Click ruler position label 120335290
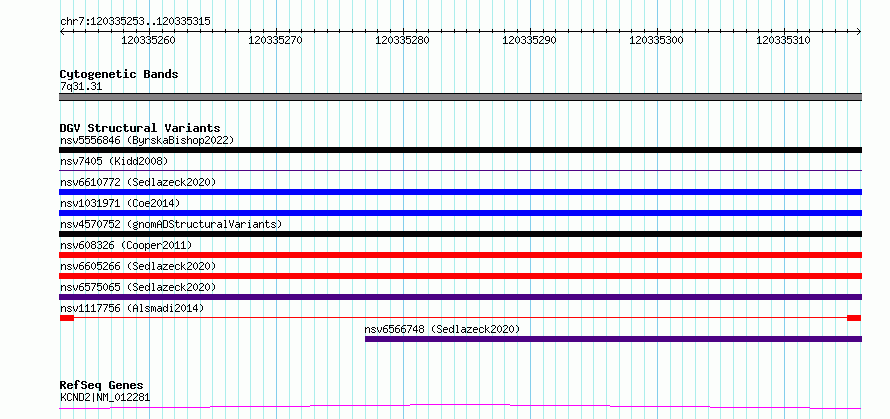The height and width of the screenshot is (419, 890). tap(530, 40)
